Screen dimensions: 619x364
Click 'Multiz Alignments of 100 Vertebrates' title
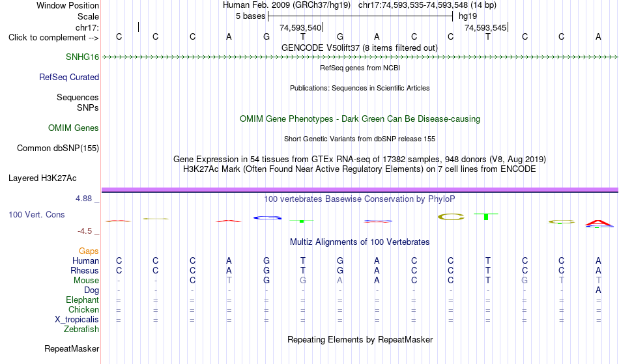point(360,242)
